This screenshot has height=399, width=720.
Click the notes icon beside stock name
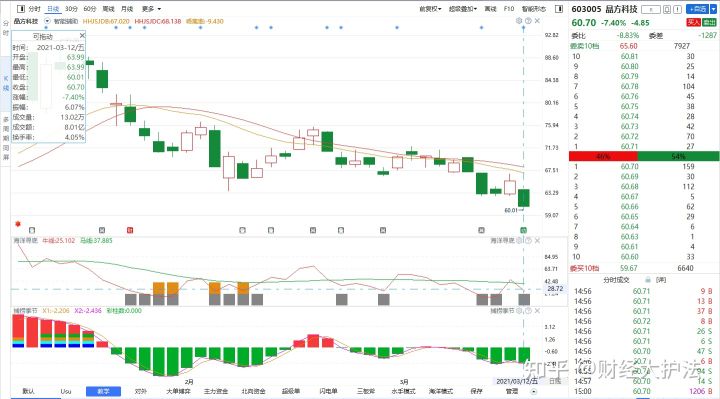click(667, 9)
